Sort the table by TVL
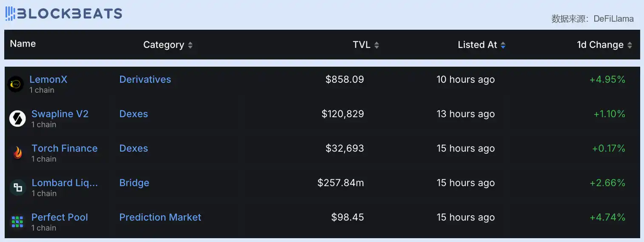The height and width of the screenshot is (242, 644). point(376,45)
